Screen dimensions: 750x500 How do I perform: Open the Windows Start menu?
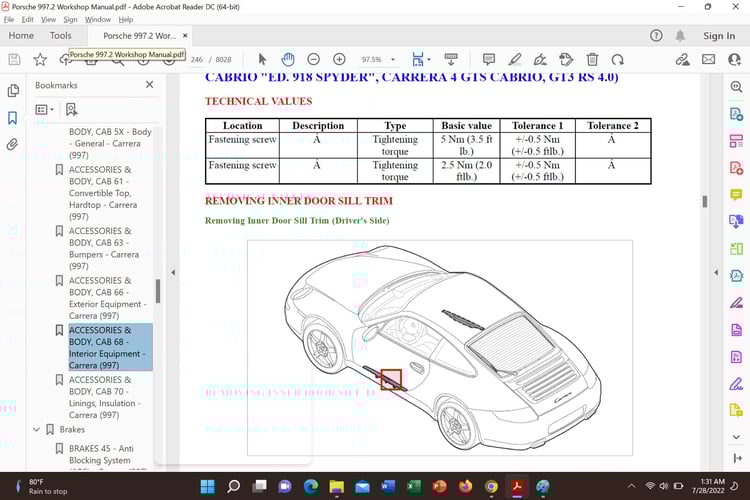click(208, 487)
